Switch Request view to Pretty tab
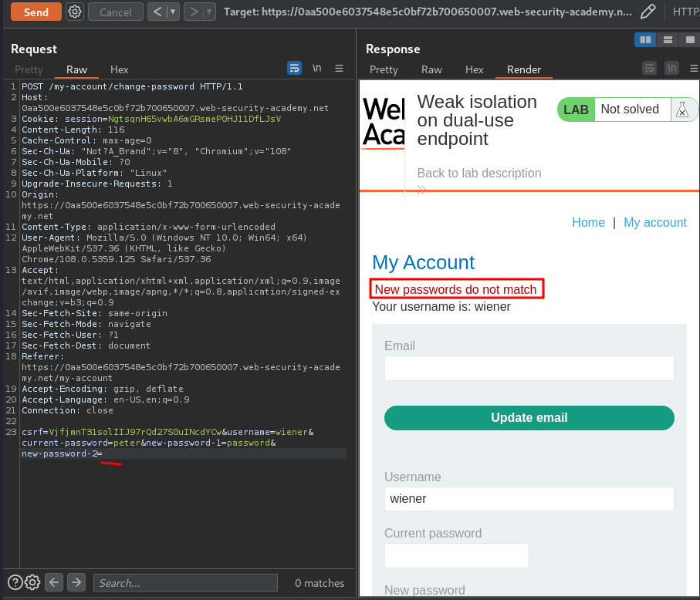 pyautogui.click(x=29, y=69)
